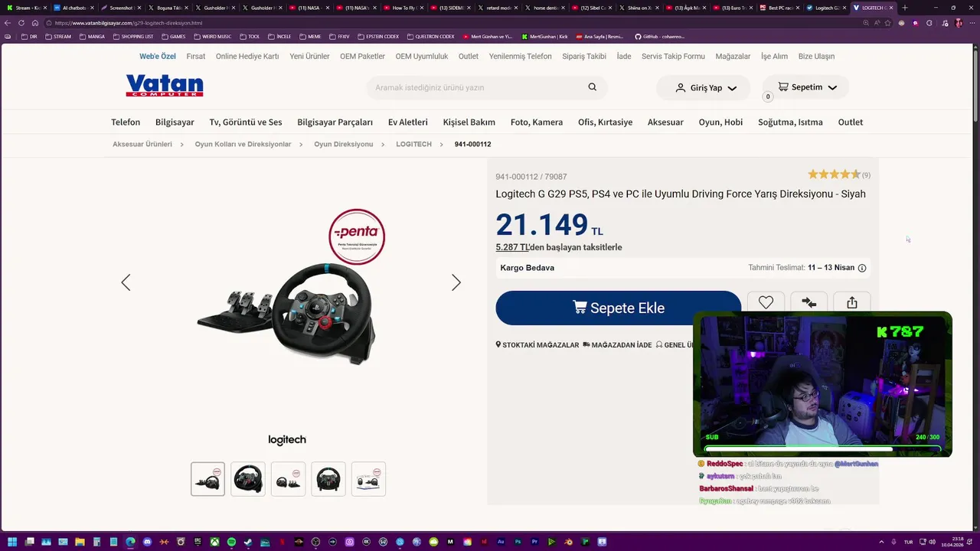Image resolution: width=980 pixels, height=551 pixels.
Task: Click the share product icon
Action: tap(852, 303)
